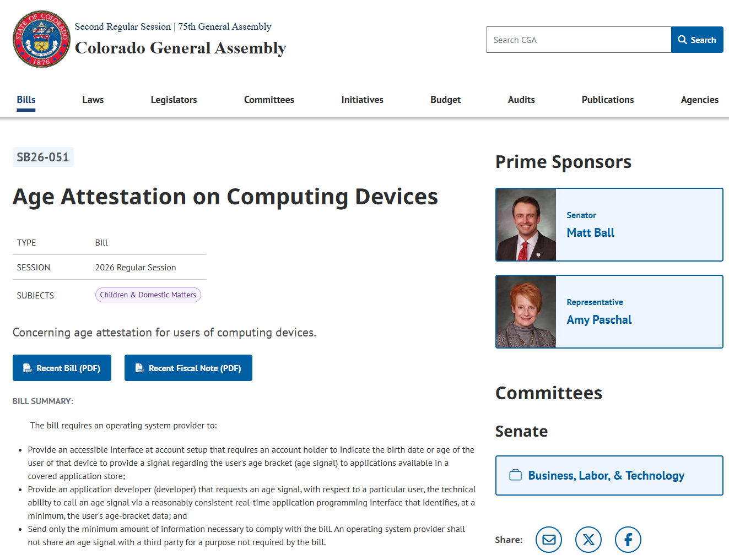
Task: Open the Committees navigation item
Action: (x=269, y=100)
